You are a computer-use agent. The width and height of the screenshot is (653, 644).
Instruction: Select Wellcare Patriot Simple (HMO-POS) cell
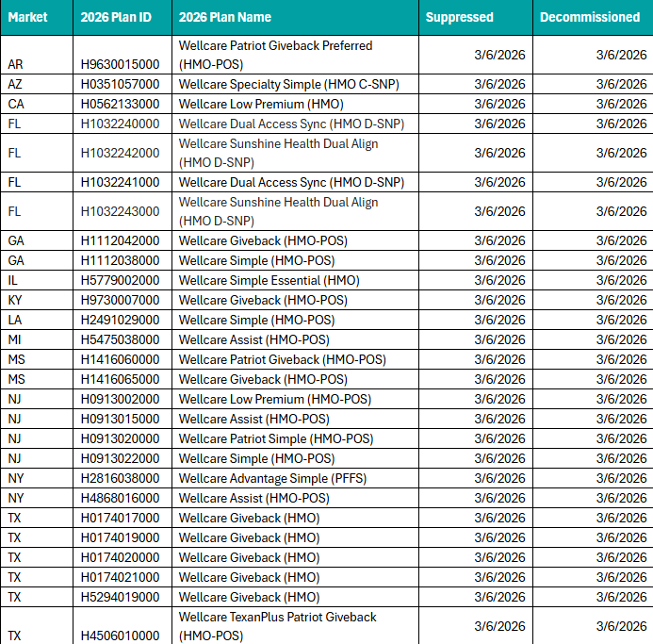tap(275, 438)
